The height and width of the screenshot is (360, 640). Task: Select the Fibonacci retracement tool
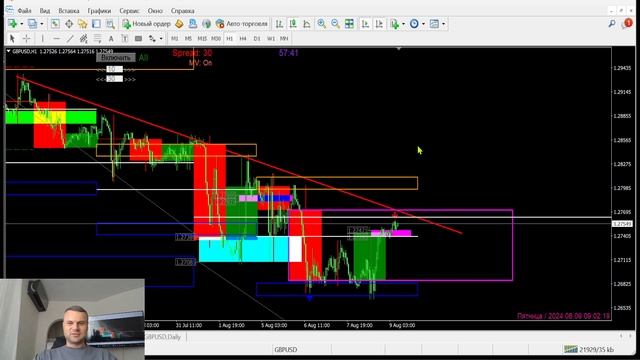(97, 38)
